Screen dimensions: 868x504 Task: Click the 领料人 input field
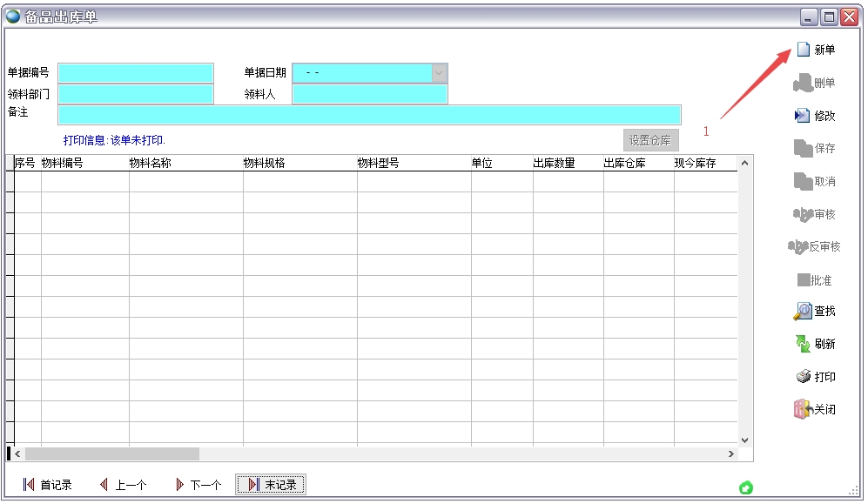tap(370, 94)
